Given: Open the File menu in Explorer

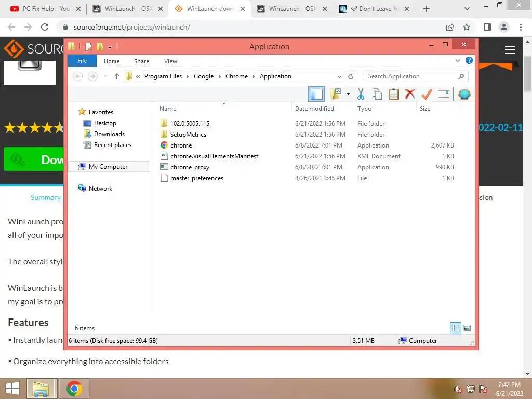Looking at the screenshot, I should point(82,61).
